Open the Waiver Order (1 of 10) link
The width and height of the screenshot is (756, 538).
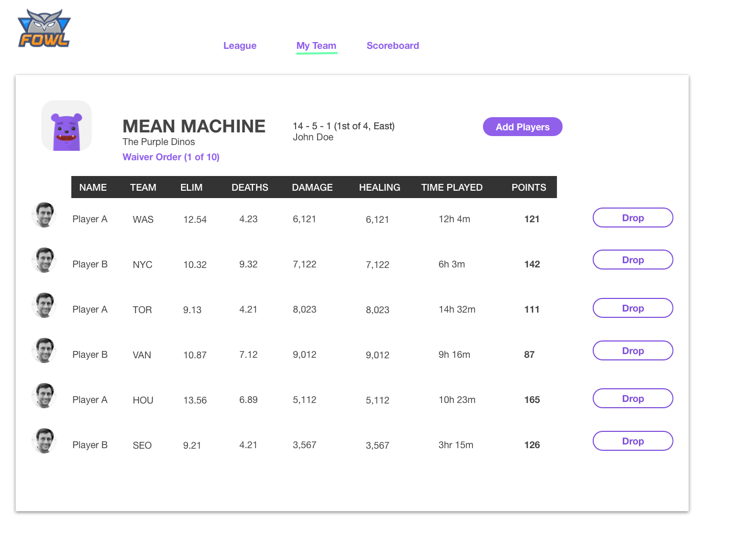click(171, 157)
